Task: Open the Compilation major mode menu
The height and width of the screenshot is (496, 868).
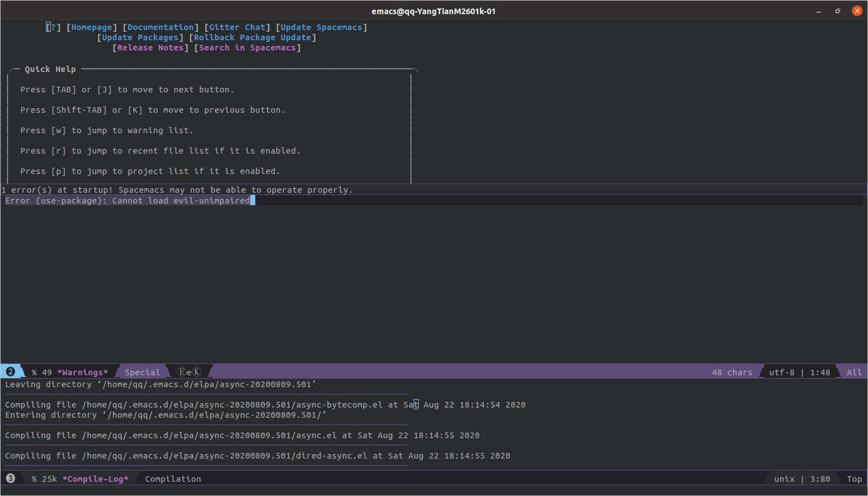Action: [173, 479]
